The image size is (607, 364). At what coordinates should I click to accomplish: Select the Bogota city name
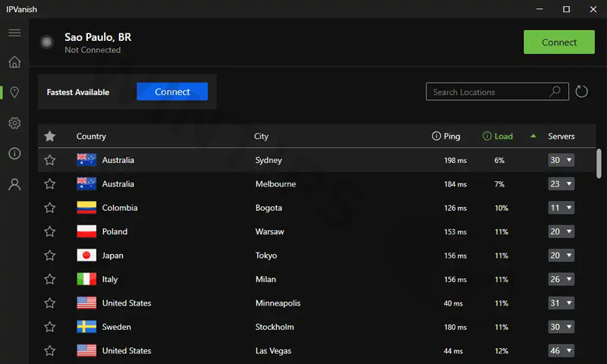pos(269,208)
